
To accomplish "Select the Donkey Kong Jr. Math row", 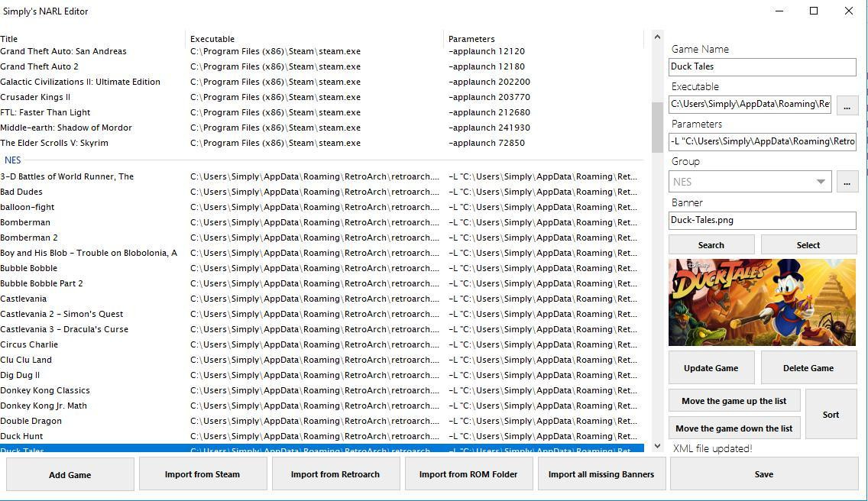I will [322, 406].
